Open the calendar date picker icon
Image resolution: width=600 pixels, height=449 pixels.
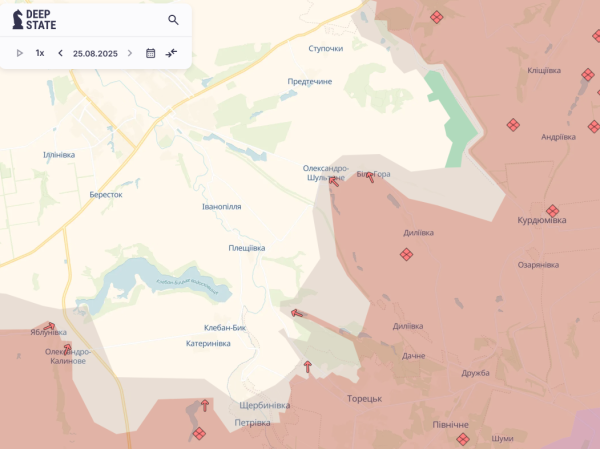[150, 53]
